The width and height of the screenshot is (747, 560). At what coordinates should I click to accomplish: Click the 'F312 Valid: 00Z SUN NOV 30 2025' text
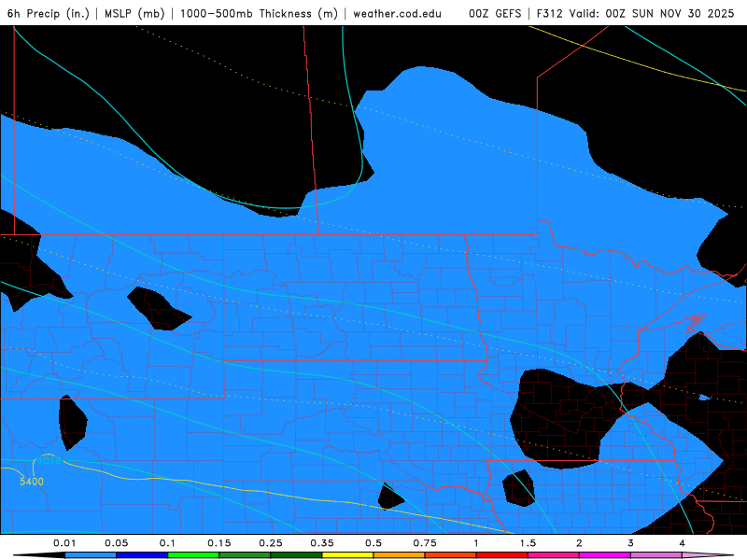coord(635,13)
